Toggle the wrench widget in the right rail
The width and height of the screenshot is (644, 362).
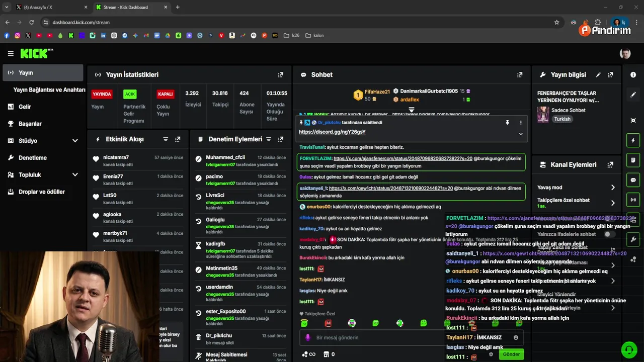pyautogui.click(x=633, y=239)
